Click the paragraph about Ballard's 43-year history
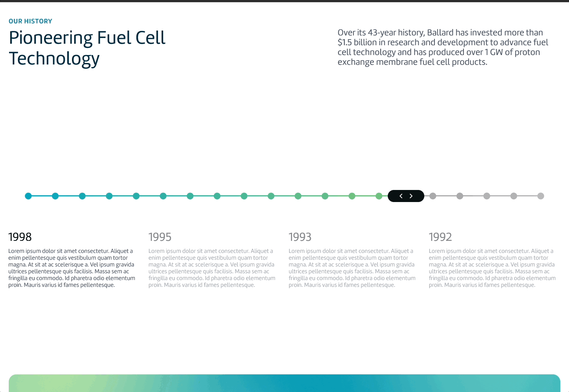 click(x=443, y=47)
